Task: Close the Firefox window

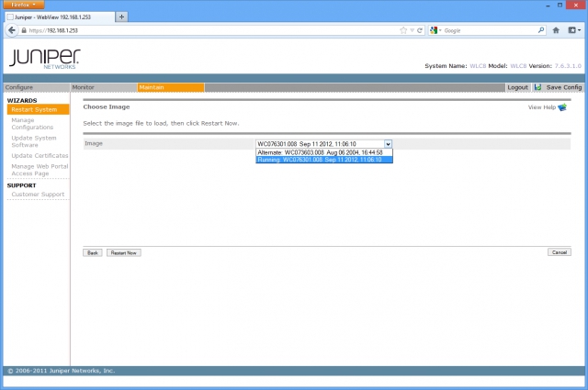Action: point(576,5)
